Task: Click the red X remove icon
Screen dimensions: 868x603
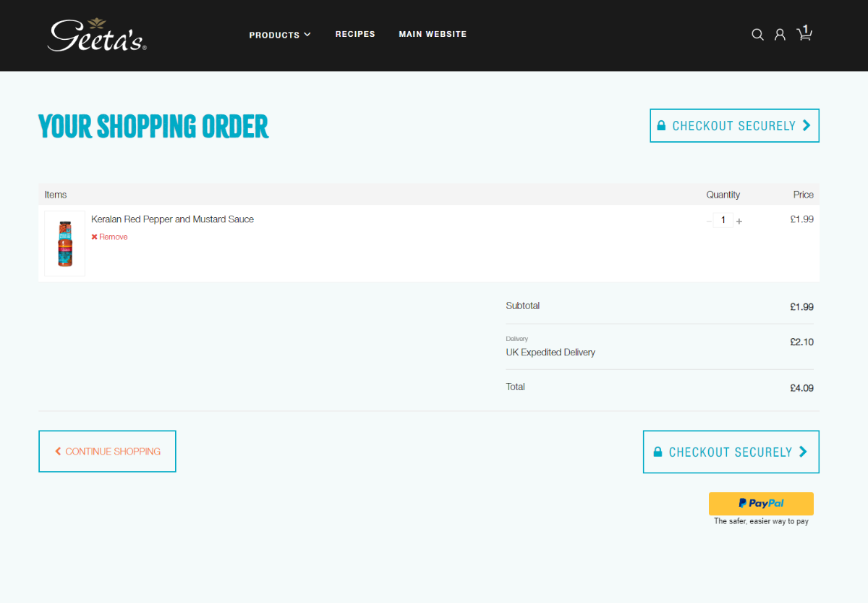Action: click(94, 237)
